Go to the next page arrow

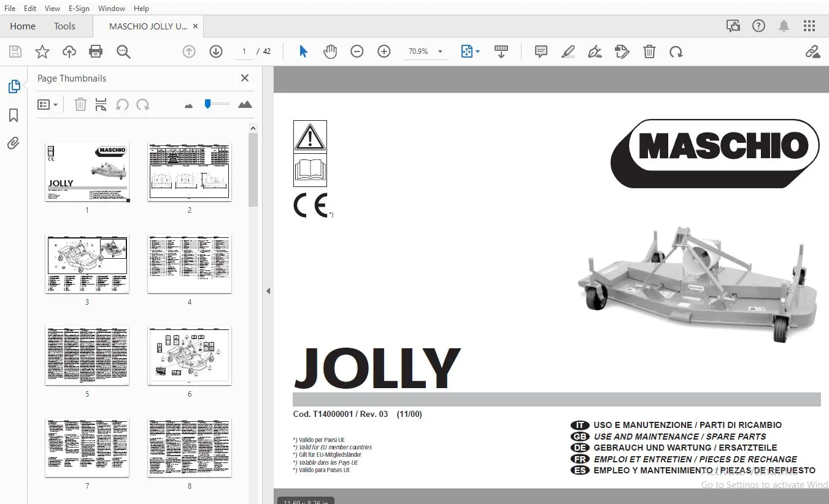216,52
